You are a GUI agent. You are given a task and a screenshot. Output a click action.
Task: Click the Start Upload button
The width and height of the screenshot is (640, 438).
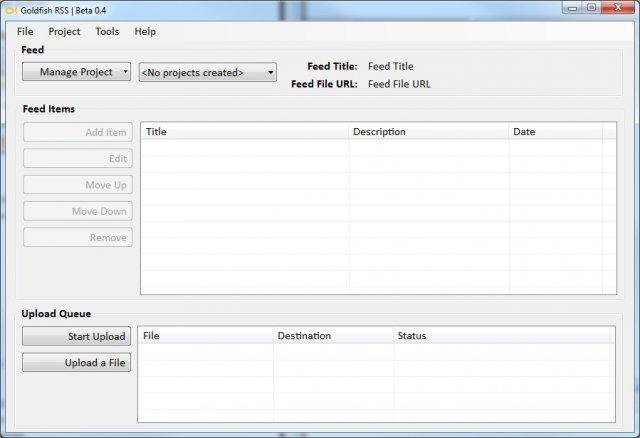(x=76, y=336)
